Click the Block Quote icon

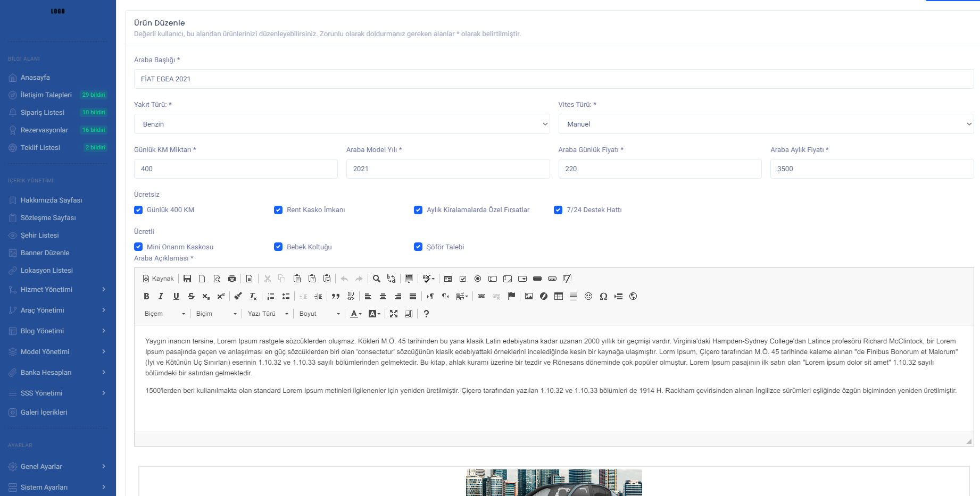coord(336,296)
